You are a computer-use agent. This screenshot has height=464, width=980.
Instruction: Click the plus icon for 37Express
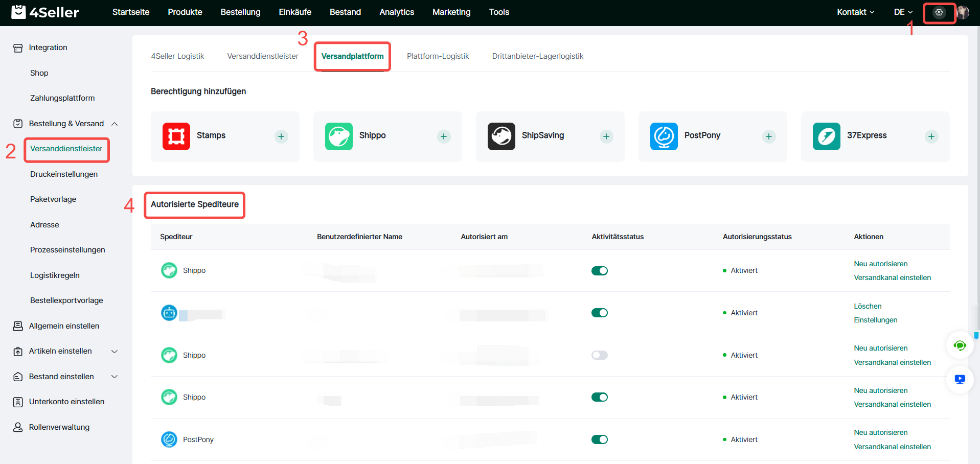[x=931, y=136]
